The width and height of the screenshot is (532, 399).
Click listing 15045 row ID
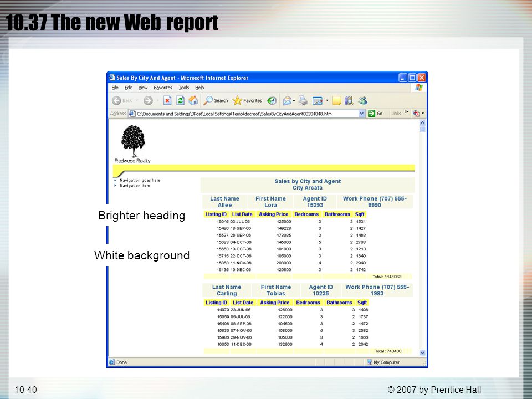tap(223, 221)
